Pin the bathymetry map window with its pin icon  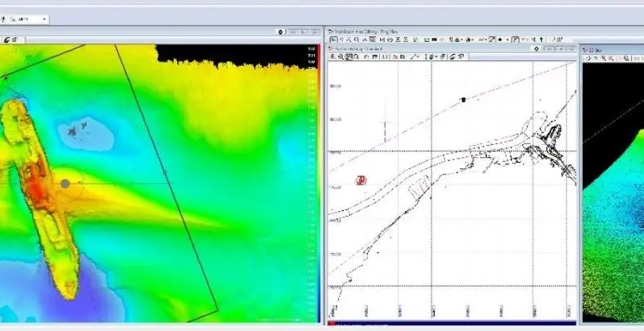click(280, 31)
